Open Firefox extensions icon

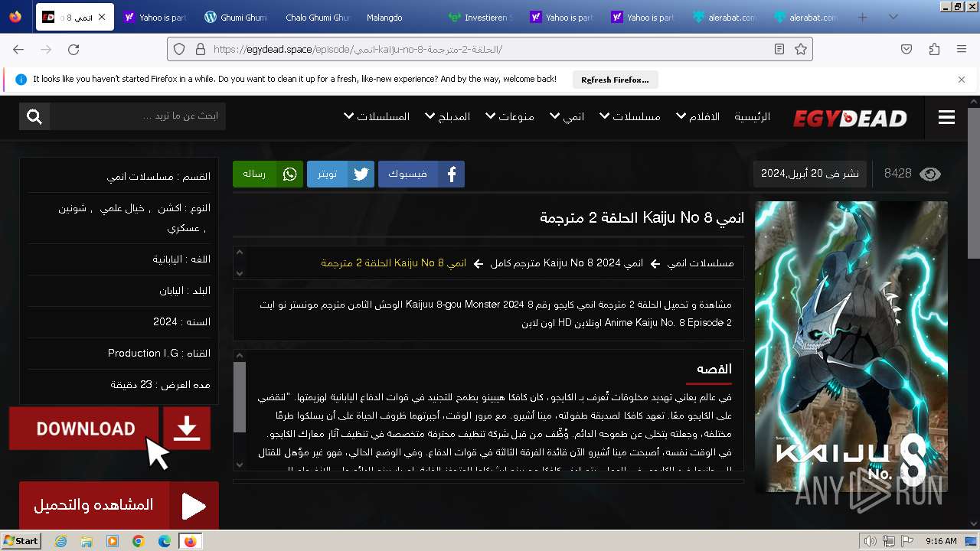[x=934, y=49]
